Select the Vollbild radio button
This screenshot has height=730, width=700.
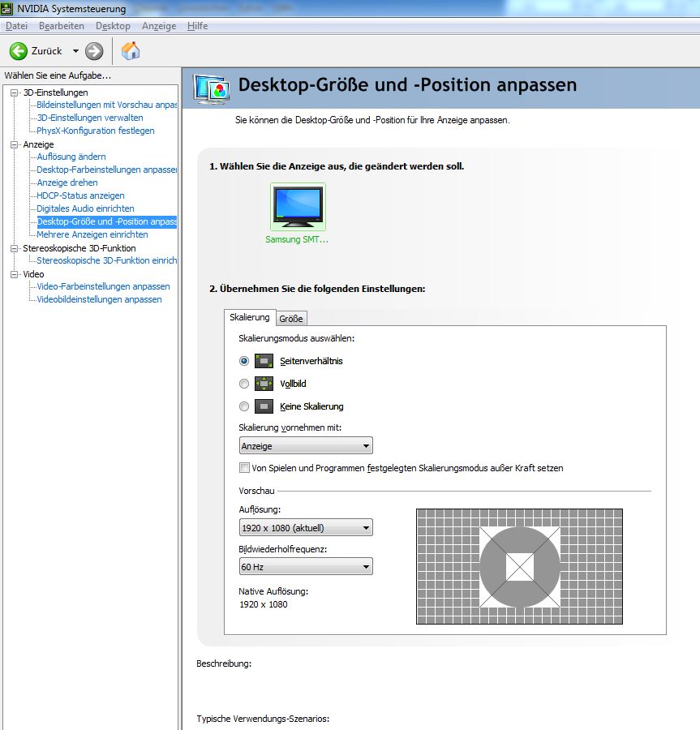click(x=244, y=384)
